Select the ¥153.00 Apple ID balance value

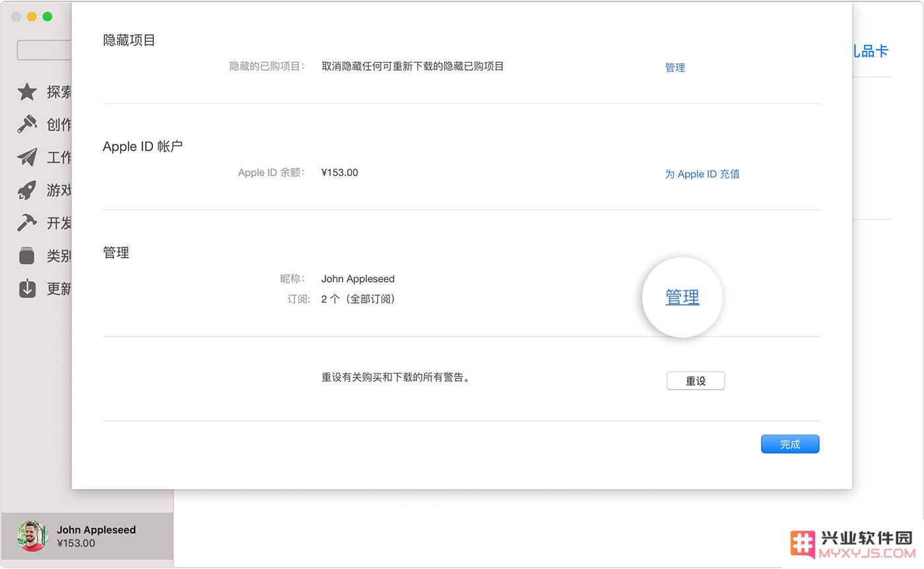pyautogui.click(x=340, y=173)
